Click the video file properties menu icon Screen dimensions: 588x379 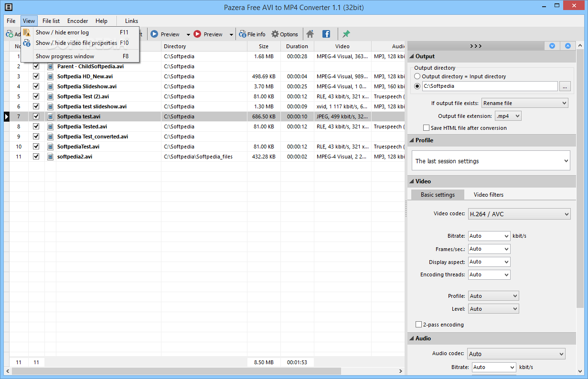(x=27, y=43)
